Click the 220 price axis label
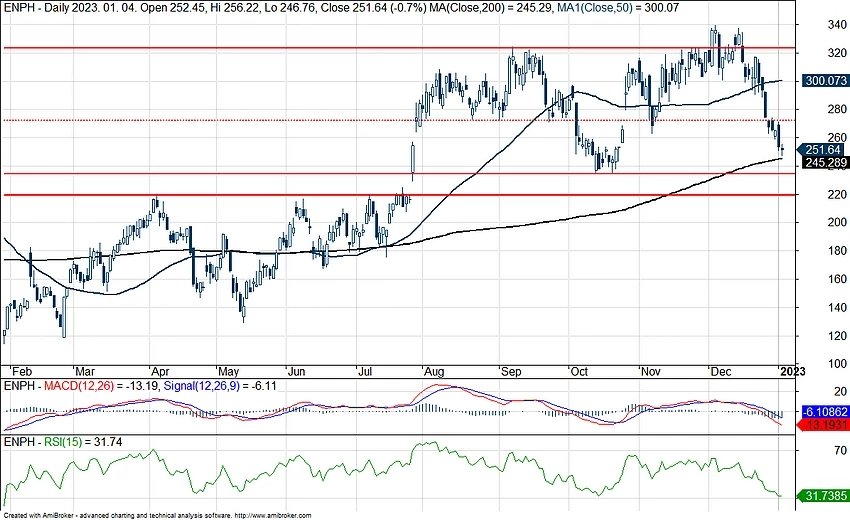The image size is (850, 520). click(837, 195)
